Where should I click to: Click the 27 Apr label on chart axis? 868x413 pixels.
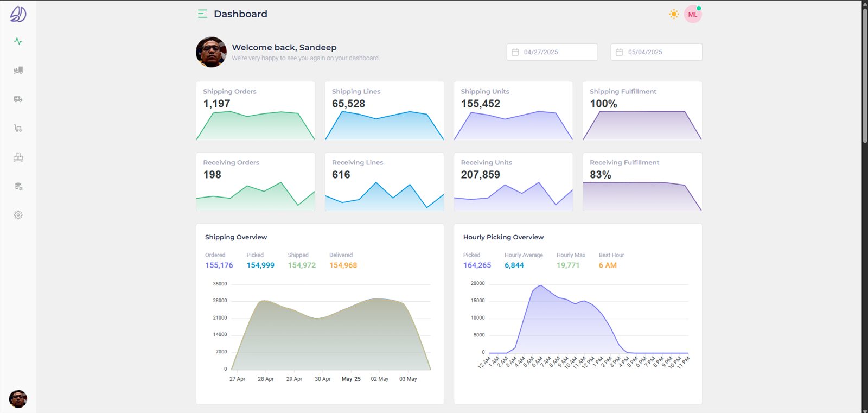pyautogui.click(x=237, y=379)
